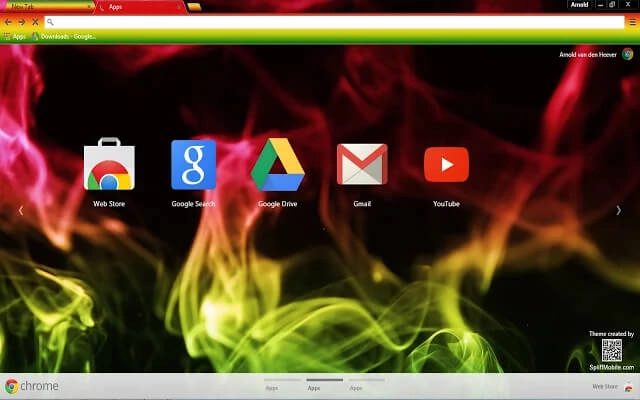Click the Theme created by credit text
The height and width of the screenshot is (400, 640).
(611, 333)
